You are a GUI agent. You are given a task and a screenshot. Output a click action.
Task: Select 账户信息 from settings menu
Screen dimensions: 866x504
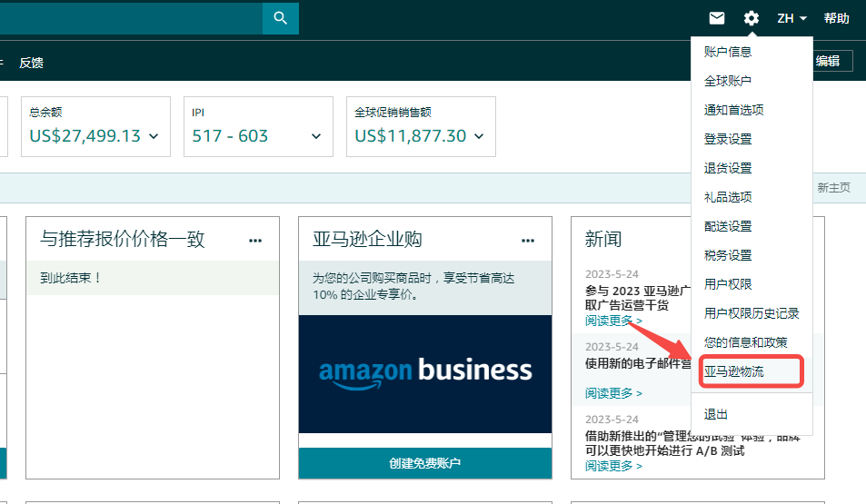[x=728, y=52]
